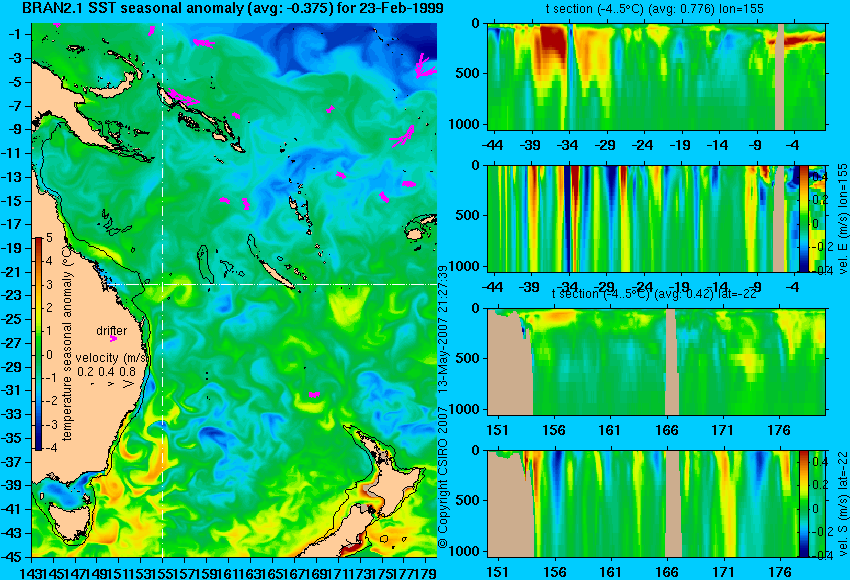Click the "0.4" tick on vel. E color bar

819,176
